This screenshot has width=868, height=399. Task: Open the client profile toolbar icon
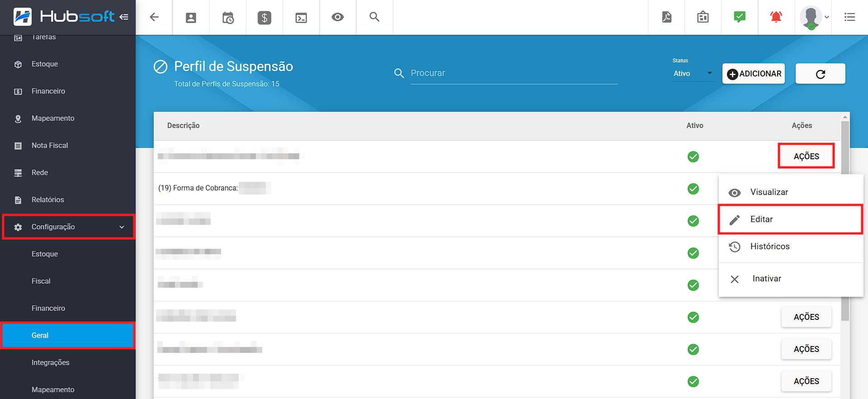tap(191, 18)
